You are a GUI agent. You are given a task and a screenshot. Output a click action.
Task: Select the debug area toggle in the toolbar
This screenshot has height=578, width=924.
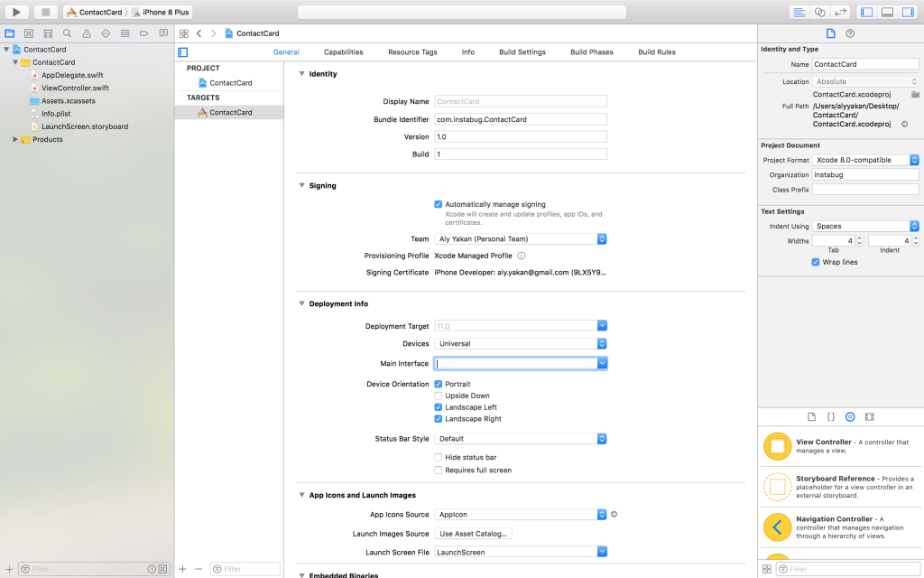tap(885, 10)
